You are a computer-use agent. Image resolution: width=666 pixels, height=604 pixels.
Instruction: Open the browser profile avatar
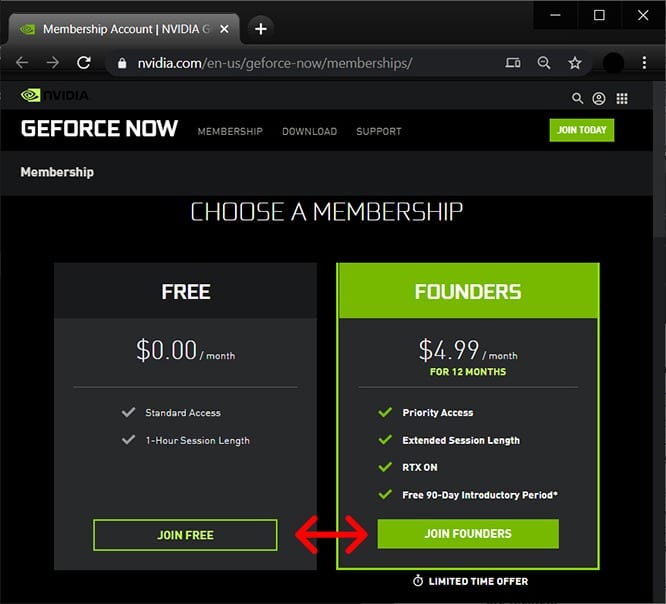point(613,63)
